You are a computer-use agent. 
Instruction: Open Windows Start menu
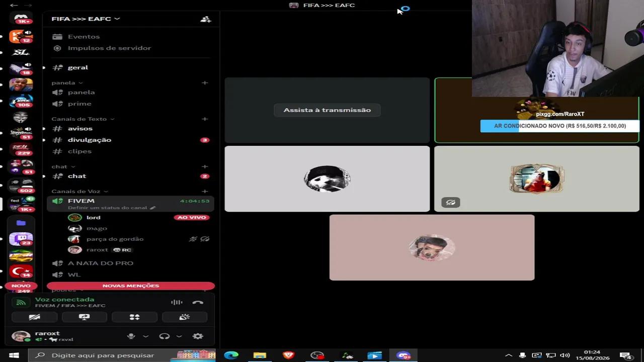click(x=14, y=355)
